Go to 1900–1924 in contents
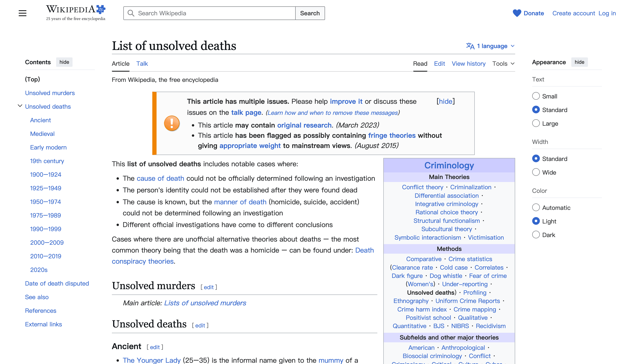Image resolution: width=633 pixels, height=364 pixels. point(46,175)
